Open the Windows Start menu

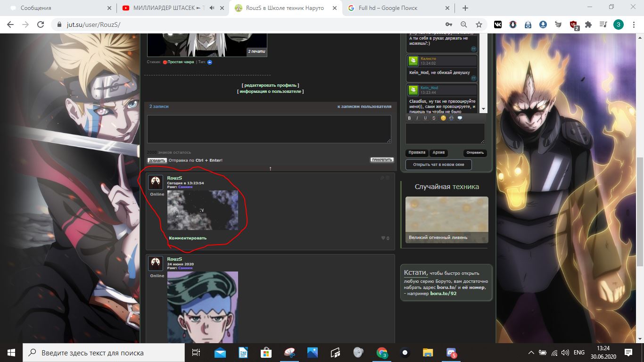(11, 353)
